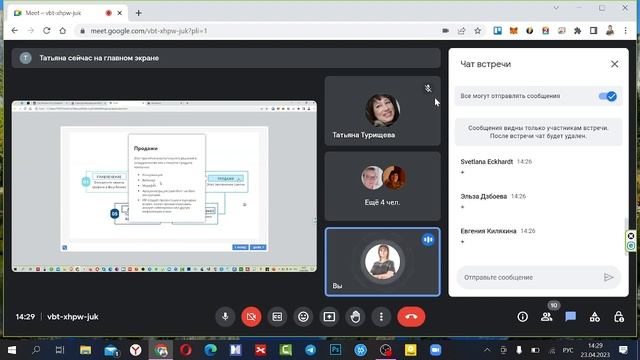
Task: Open the emoji reactions button
Action: 303,317
